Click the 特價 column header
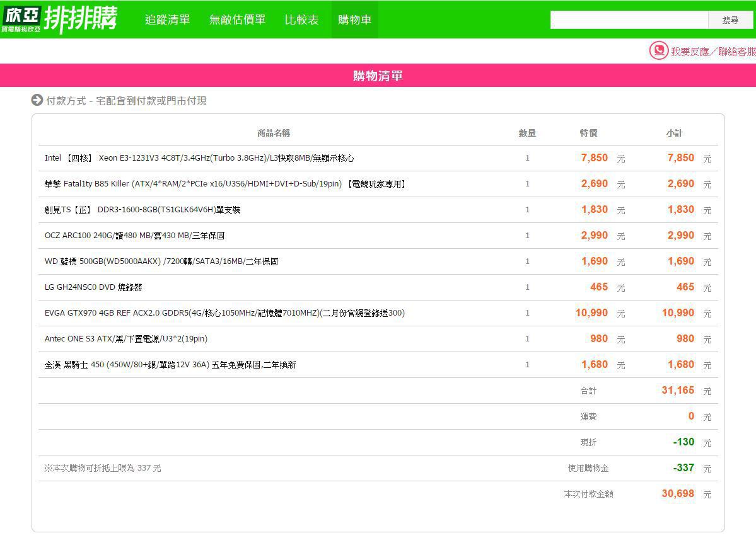Screen dimensions: 756x538 pyautogui.click(x=588, y=133)
